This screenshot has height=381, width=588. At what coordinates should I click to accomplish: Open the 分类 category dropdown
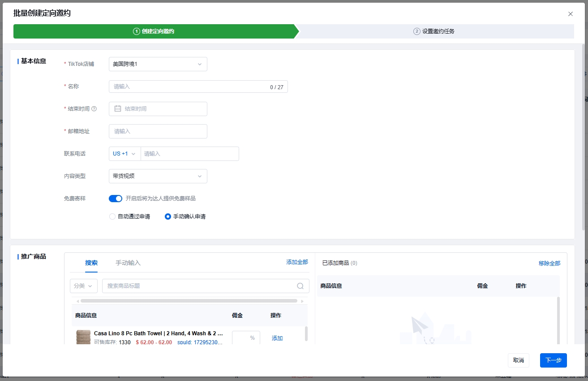click(x=84, y=286)
